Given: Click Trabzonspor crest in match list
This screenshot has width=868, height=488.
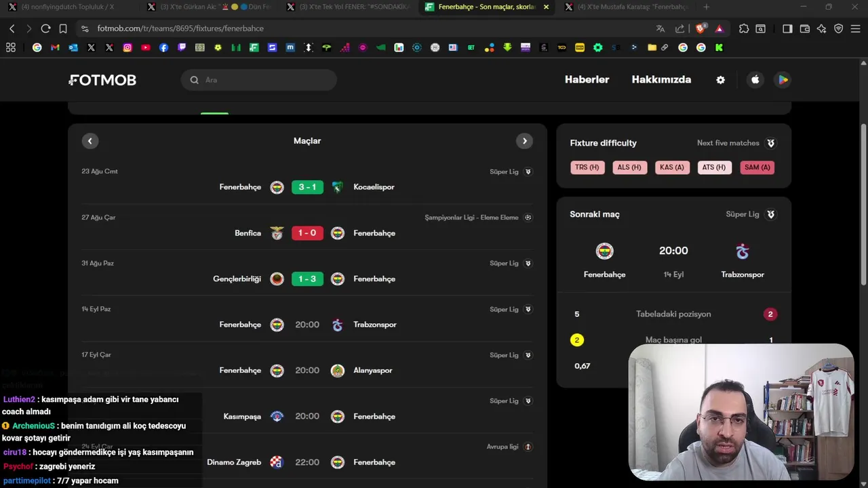Looking at the screenshot, I should pos(337,325).
